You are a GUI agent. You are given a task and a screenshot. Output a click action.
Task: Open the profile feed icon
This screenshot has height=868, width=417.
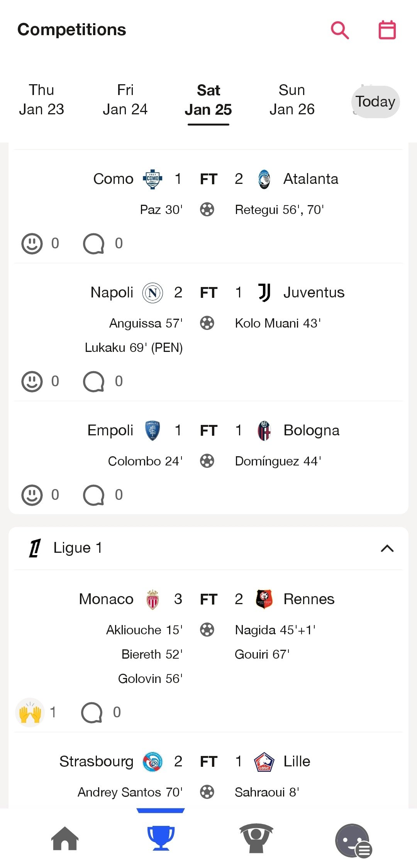[353, 841]
